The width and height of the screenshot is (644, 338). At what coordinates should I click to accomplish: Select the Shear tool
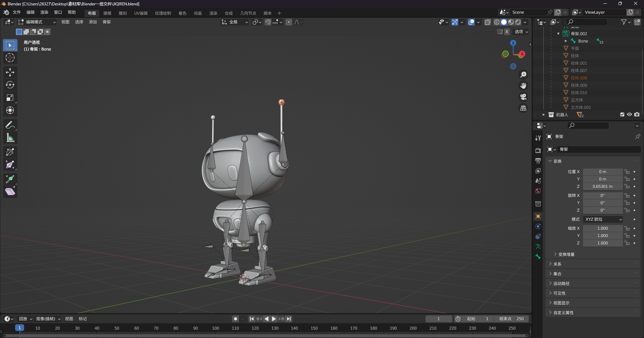[10, 192]
